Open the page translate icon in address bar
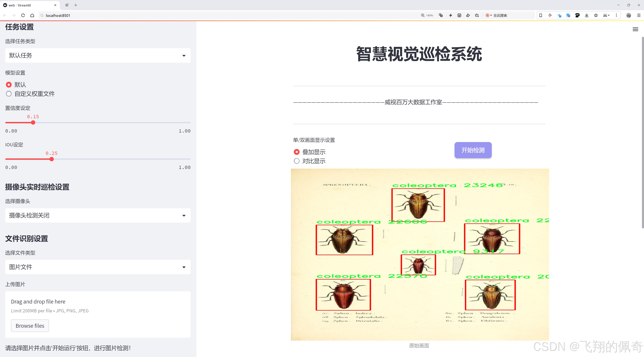 (441, 15)
